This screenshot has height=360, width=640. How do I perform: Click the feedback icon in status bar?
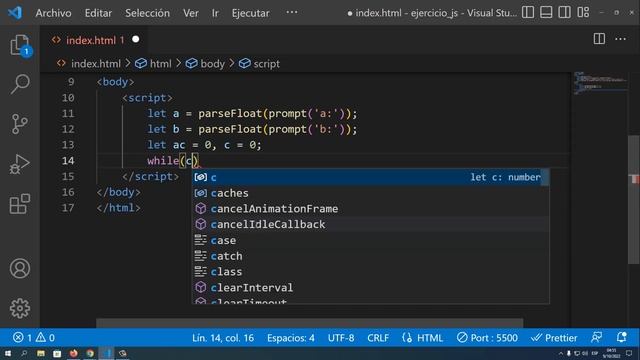596,338
